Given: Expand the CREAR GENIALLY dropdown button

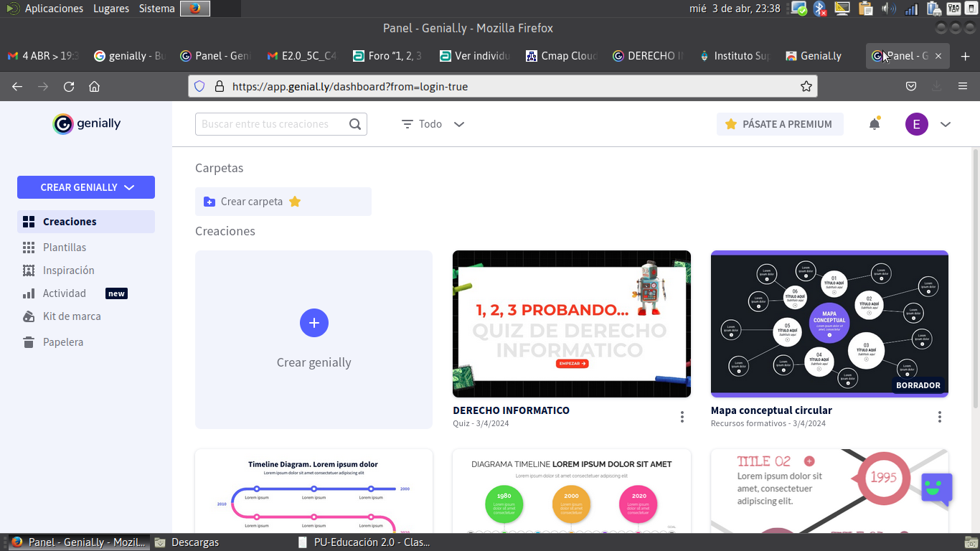Looking at the screenshot, I should pos(86,187).
